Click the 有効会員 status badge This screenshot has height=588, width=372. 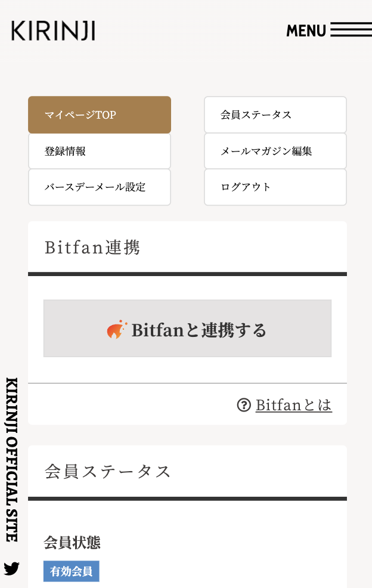[x=72, y=571]
